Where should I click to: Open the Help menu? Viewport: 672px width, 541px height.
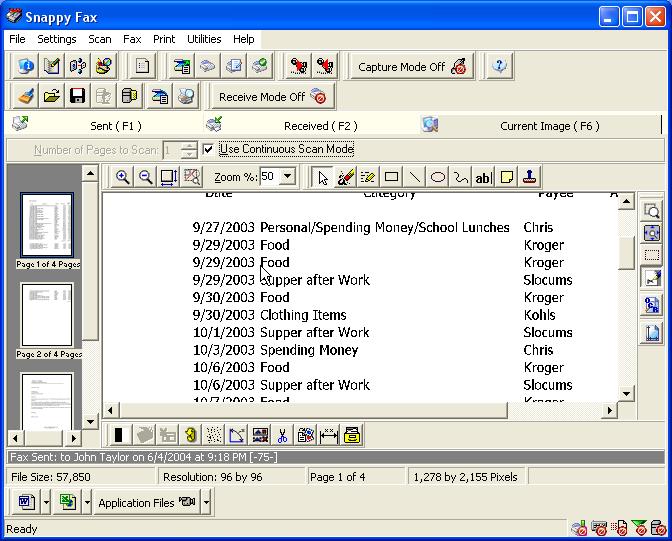243,39
